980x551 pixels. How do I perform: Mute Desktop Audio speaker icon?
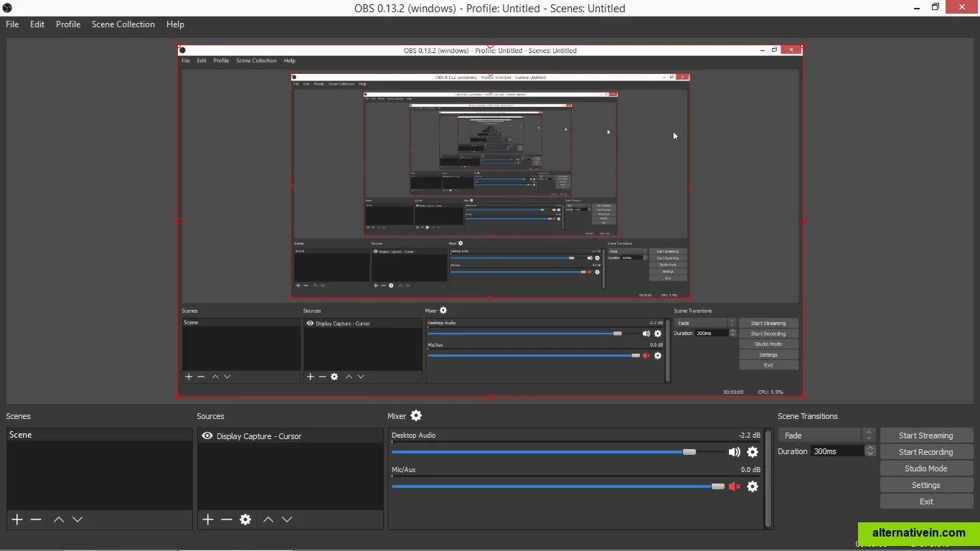coord(735,452)
